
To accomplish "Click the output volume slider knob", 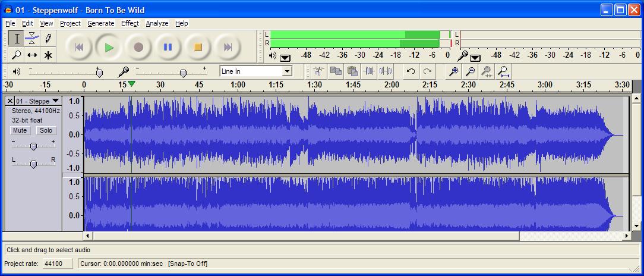I will coord(99,73).
